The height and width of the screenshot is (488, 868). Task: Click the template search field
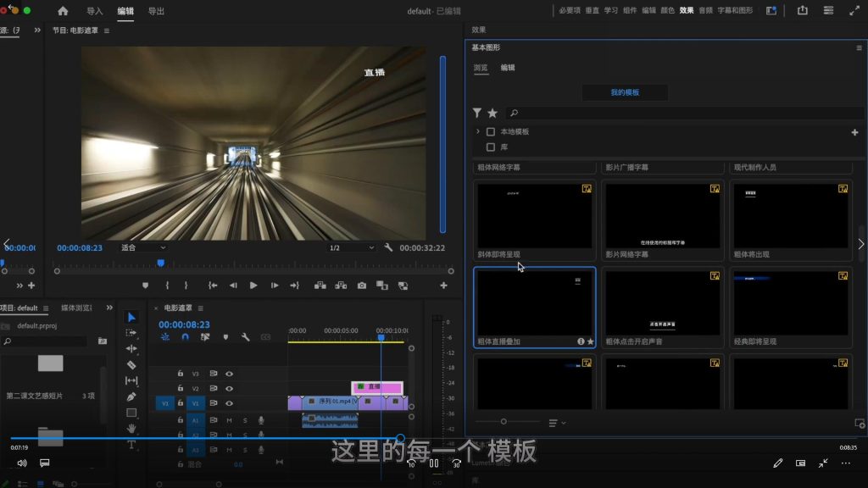678,113
